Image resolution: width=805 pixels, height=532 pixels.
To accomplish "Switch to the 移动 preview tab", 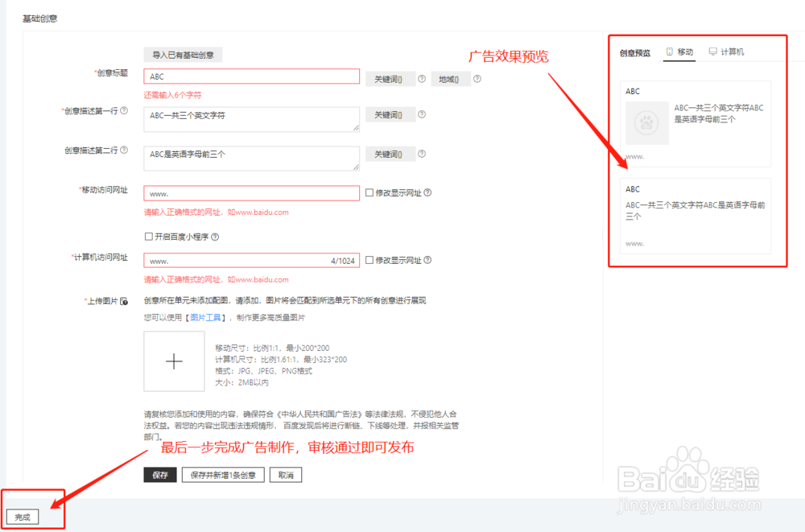I will pos(680,50).
